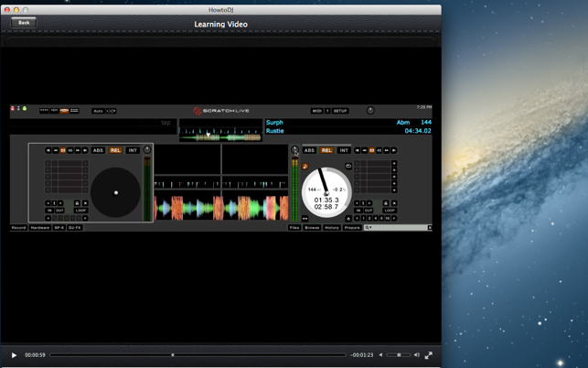Viewport: 588px width, 368px height.
Task: Open the Prepare panel tab
Action: click(x=352, y=228)
